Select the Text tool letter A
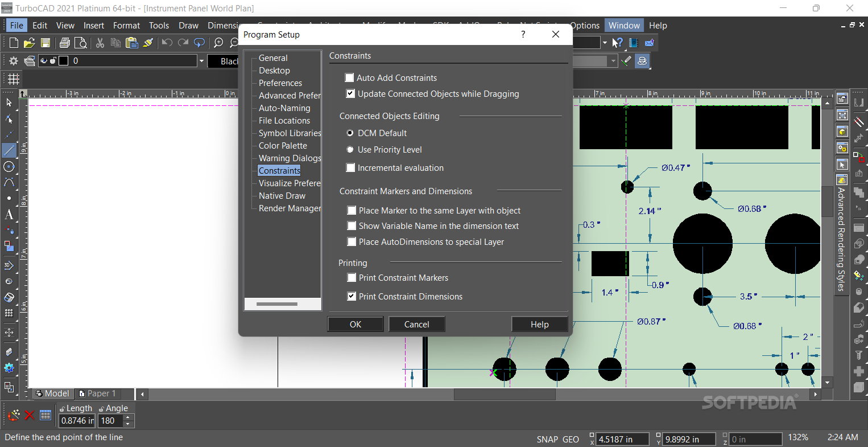The height and width of the screenshot is (447, 868). click(9, 215)
